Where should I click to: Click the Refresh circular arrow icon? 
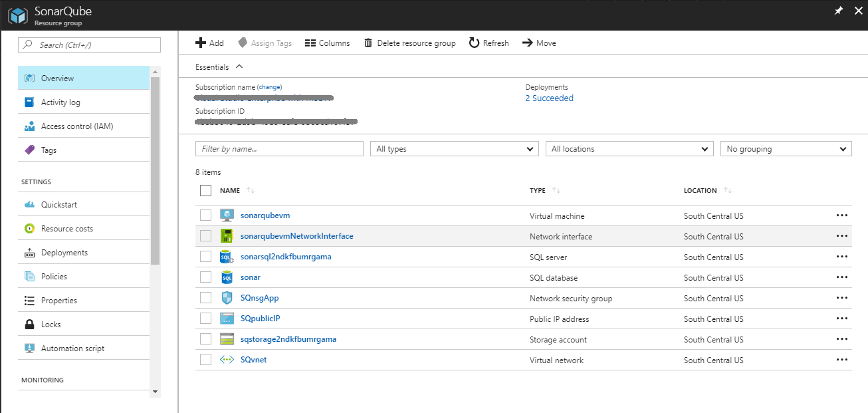coord(474,43)
